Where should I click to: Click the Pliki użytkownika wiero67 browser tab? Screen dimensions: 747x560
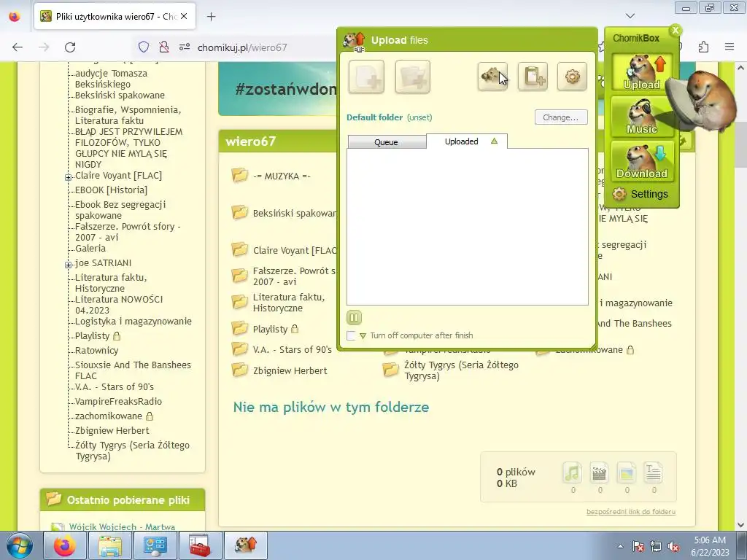(x=114, y=16)
